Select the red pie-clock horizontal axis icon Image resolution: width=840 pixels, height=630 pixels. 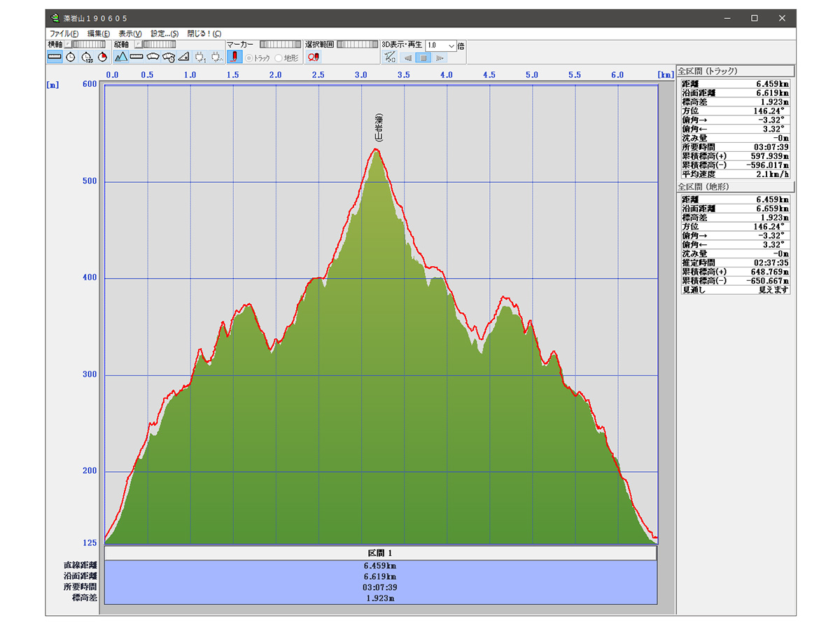point(102,57)
